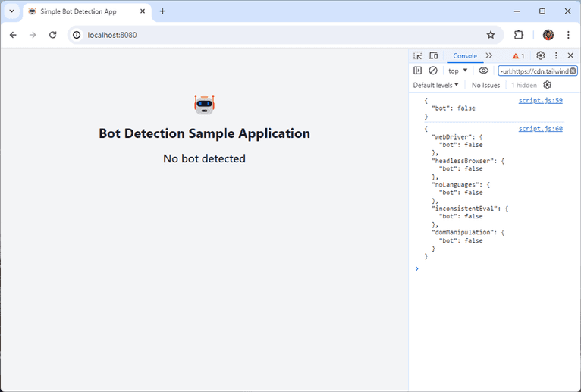Click the console filter input field

533,71
